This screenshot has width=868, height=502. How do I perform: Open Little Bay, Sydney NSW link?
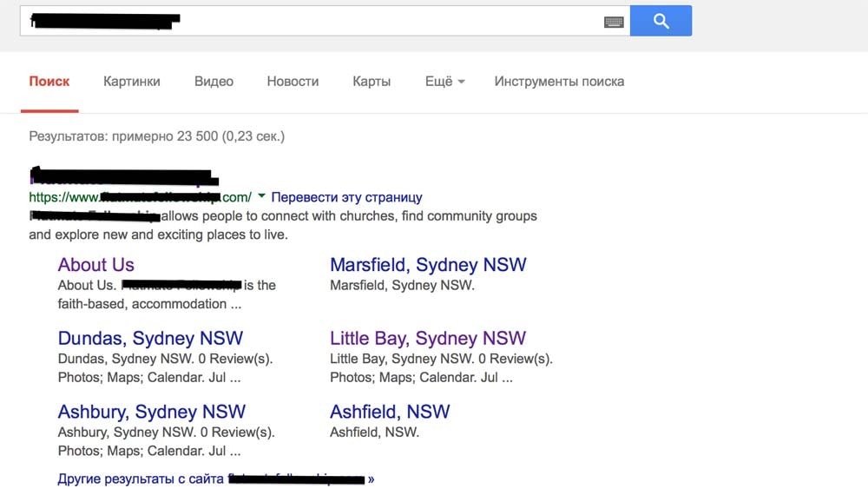pos(428,338)
